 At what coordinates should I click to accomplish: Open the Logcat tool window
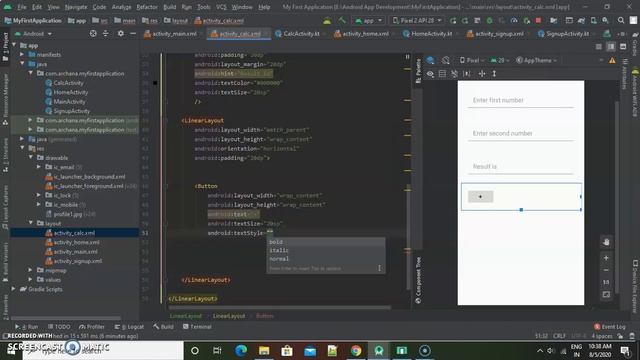[129, 327]
